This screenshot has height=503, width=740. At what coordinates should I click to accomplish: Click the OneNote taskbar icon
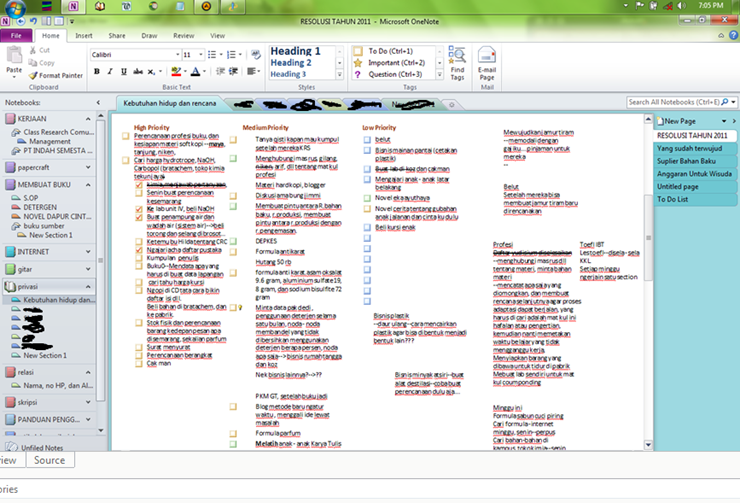[x=73, y=6]
